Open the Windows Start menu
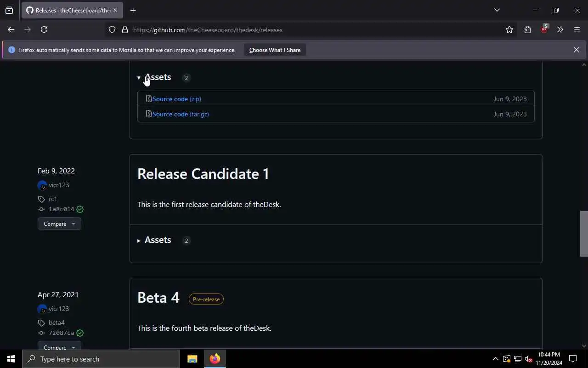This screenshot has width=588, height=368. click(x=11, y=359)
